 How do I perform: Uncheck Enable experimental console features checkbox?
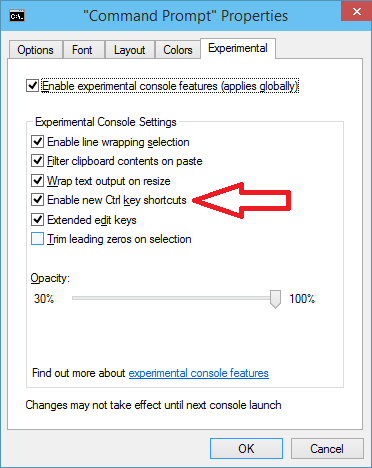click(x=33, y=86)
